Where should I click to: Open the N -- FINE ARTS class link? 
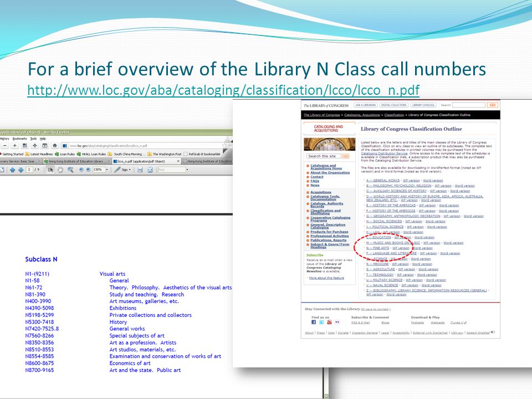click(x=377, y=248)
